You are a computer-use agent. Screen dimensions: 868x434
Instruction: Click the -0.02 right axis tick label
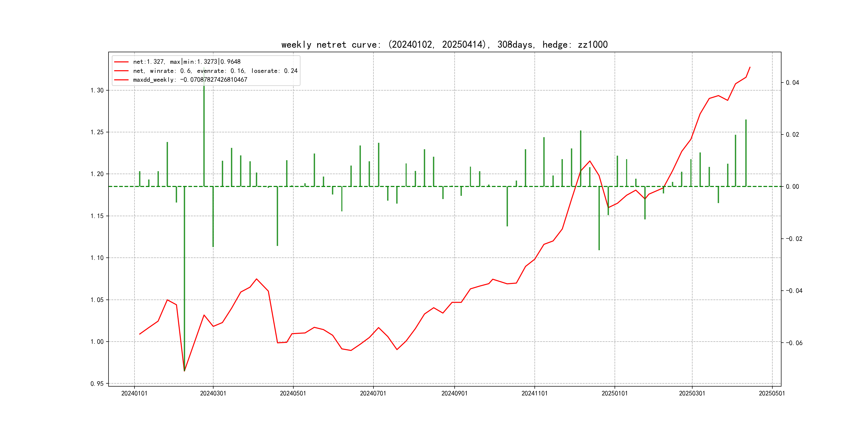click(794, 239)
